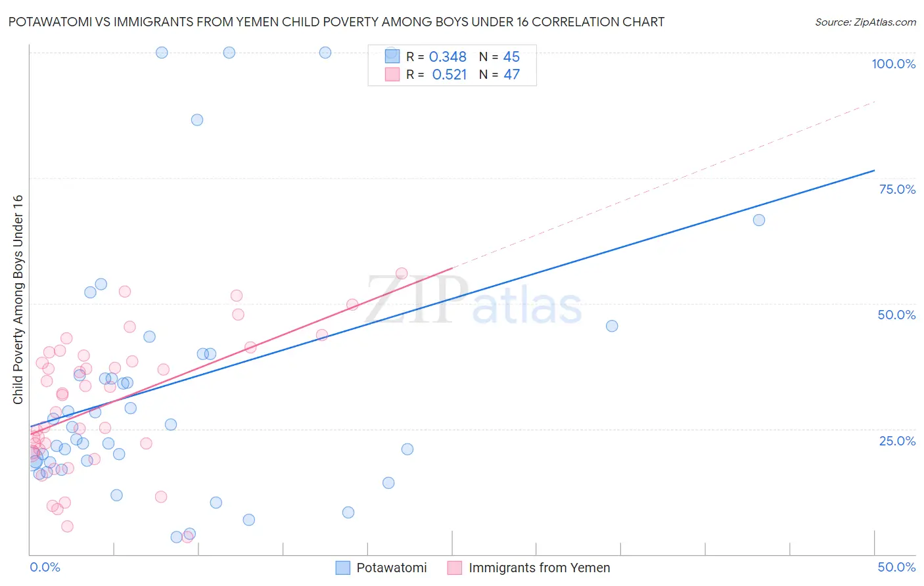
Task: Click the pink R = 0.521 stats box swatch
Action: click(x=392, y=74)
